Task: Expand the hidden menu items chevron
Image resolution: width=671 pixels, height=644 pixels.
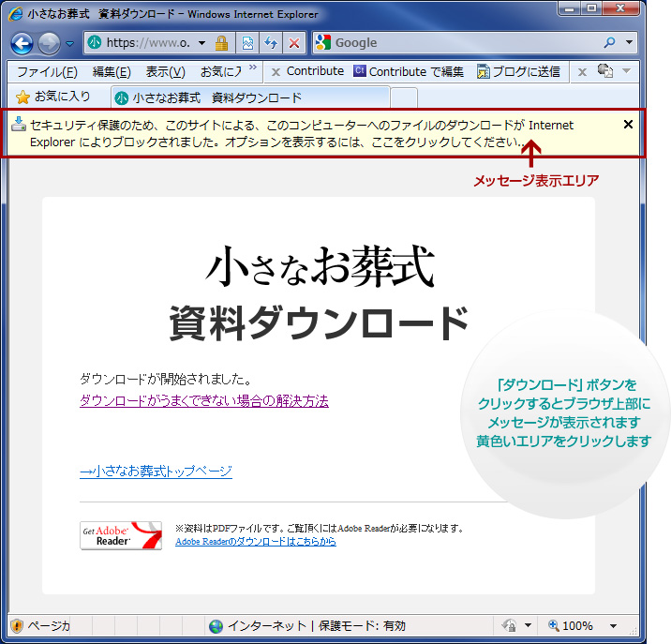Action: tap(253, 67)
